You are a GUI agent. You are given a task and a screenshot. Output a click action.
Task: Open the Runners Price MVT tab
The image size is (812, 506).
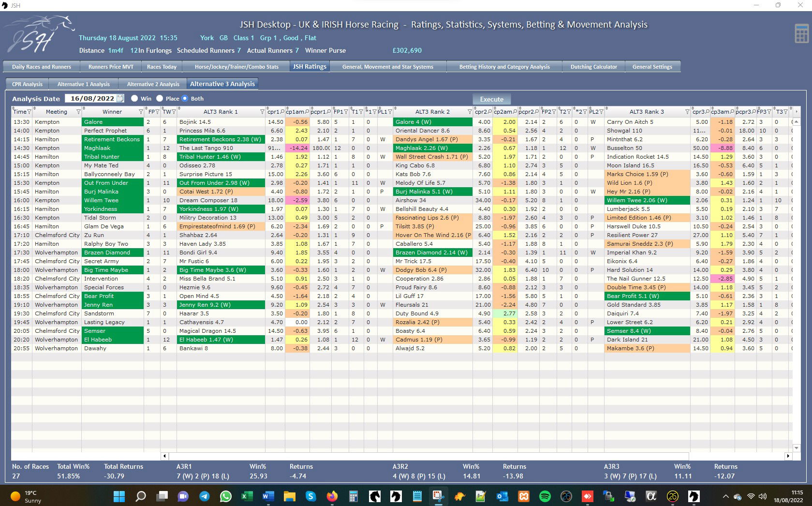pos(111,67)
